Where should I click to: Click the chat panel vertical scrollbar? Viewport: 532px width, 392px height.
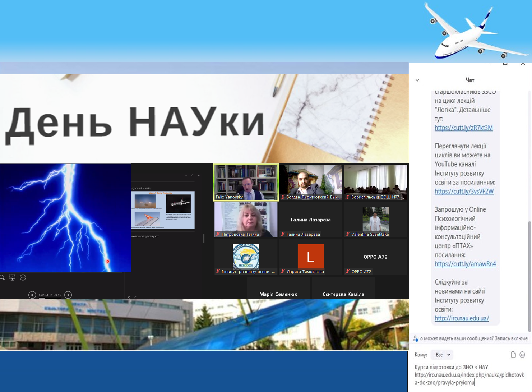pos(529,277)
